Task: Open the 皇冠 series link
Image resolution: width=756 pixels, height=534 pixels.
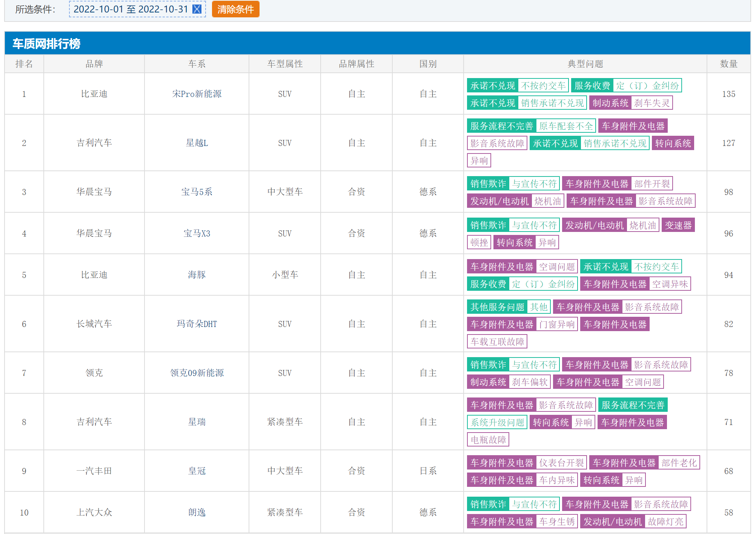Action: [197, 471]
